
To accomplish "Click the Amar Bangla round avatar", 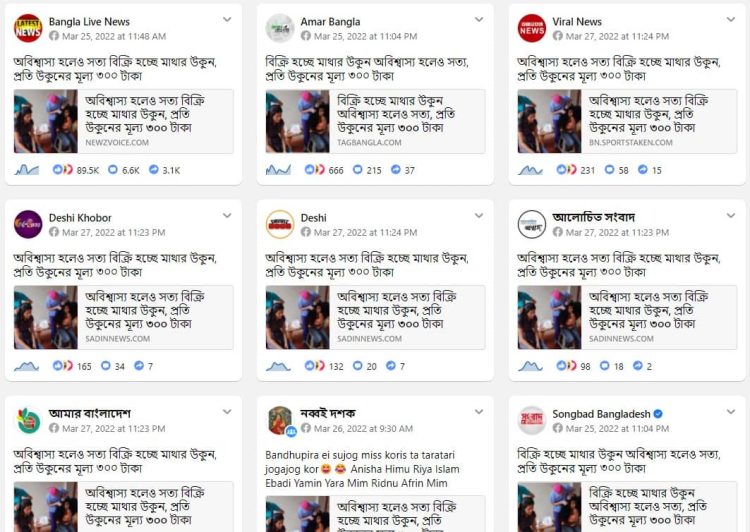I will [x=280, y=28].
